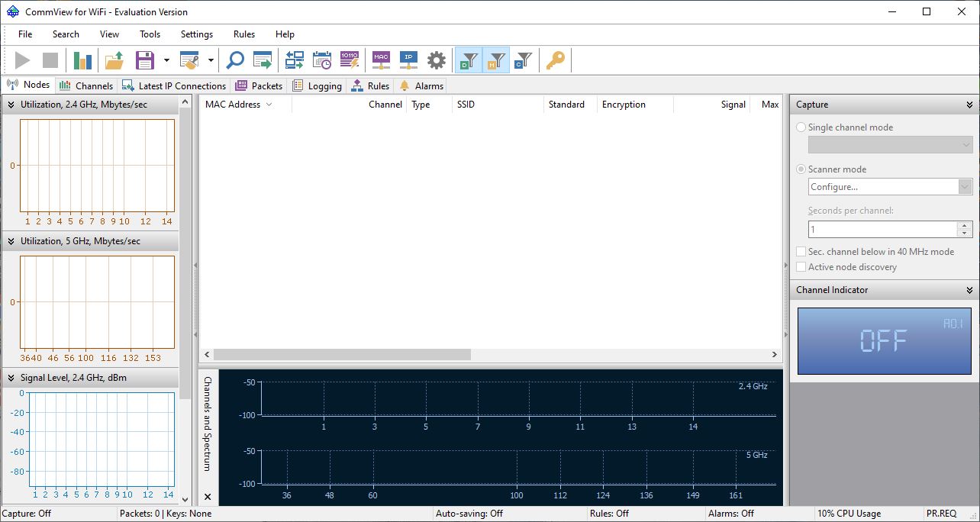The height and width of the screenshot is (522, 980).
Task: Select the Scanner mode radio button
Action: pos(801,169)
